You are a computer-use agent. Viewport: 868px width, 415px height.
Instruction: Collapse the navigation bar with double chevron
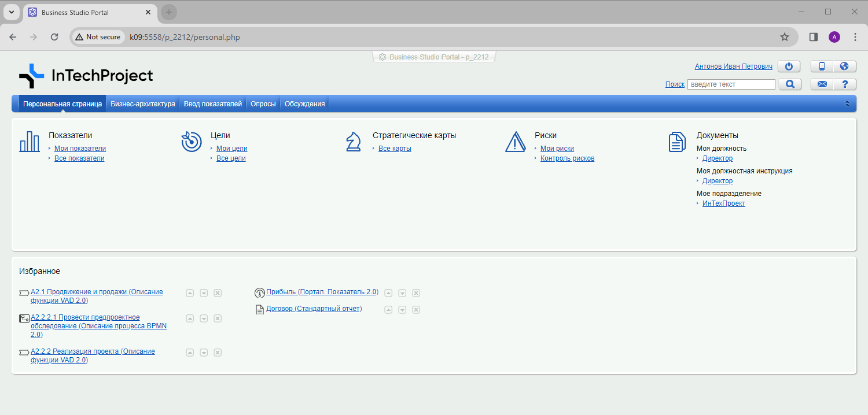coord(847,104)
